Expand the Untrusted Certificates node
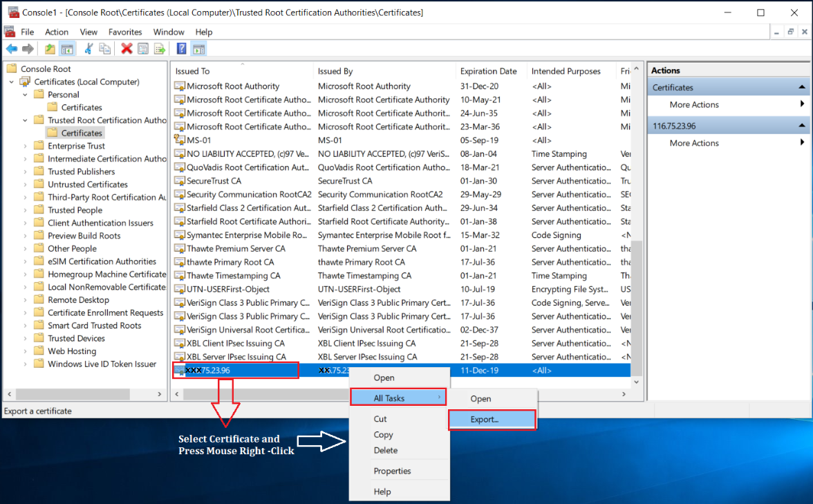This screenshot has height=504, width=813. tap(25, 184)
